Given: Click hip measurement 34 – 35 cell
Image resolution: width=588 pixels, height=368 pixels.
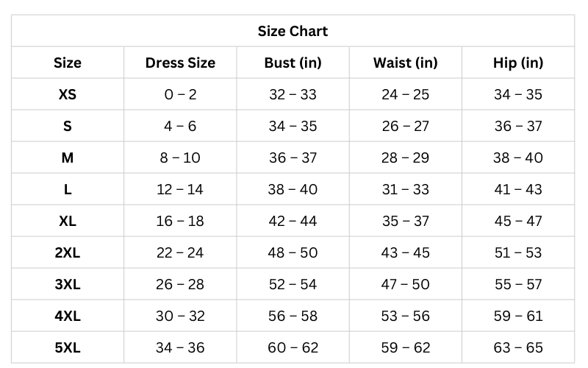Looking at the screenshot, I should click(518, 94).
